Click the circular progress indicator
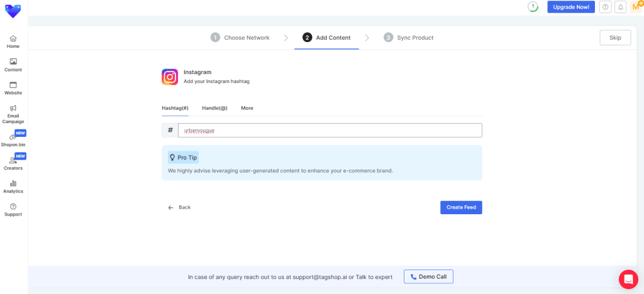The width and height of the screenshot is (644, 294). point(533,7)
